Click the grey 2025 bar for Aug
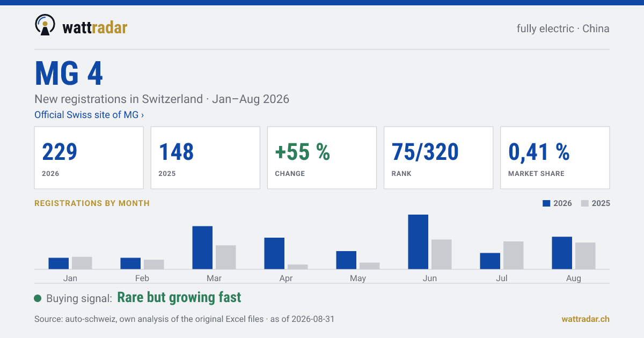This screenshot has width=644, height=338. (x=586, y=256)
